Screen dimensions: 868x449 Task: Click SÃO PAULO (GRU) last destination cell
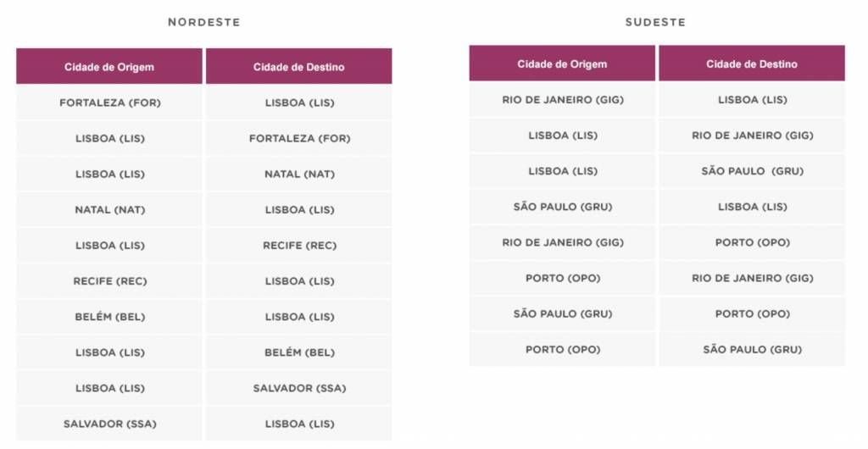752,350
